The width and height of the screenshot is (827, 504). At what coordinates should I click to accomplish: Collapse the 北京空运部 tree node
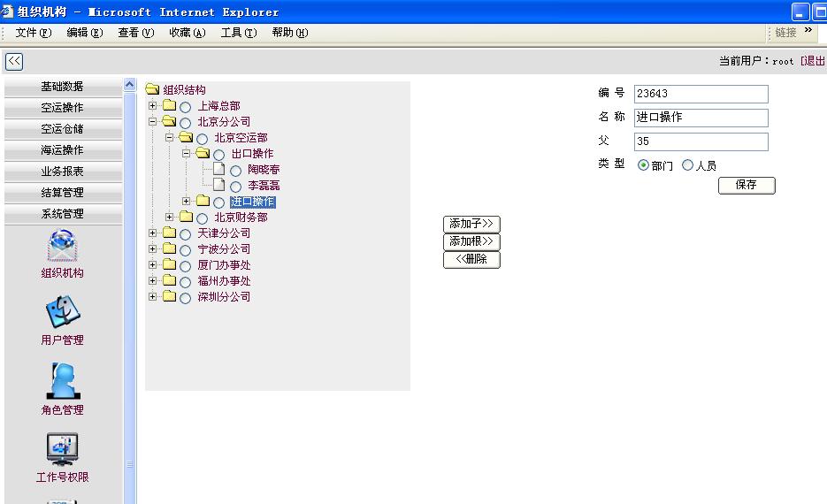(169, 137)
